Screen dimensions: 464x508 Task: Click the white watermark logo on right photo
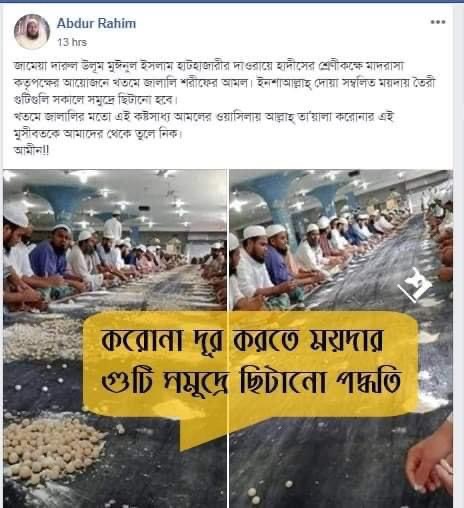414,284
